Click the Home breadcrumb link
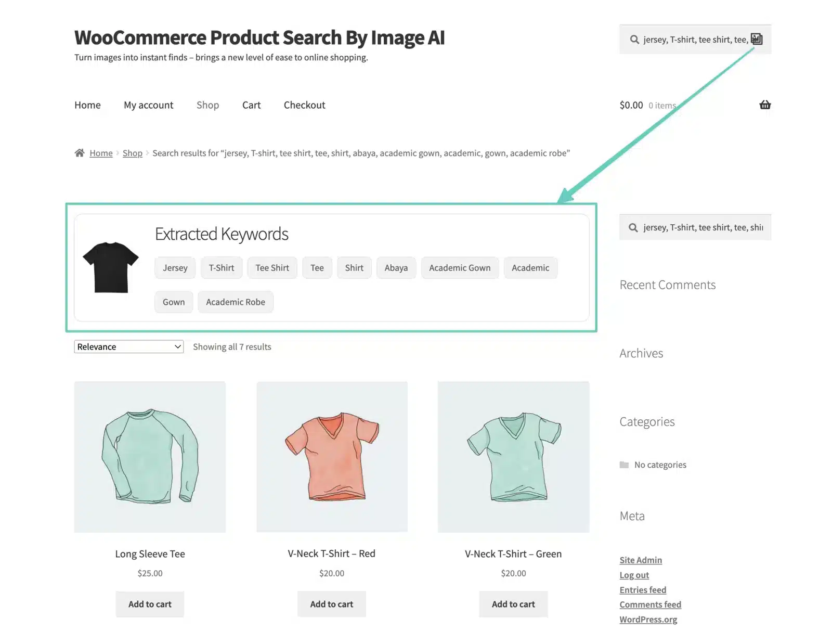 click(x=101, y=153)
